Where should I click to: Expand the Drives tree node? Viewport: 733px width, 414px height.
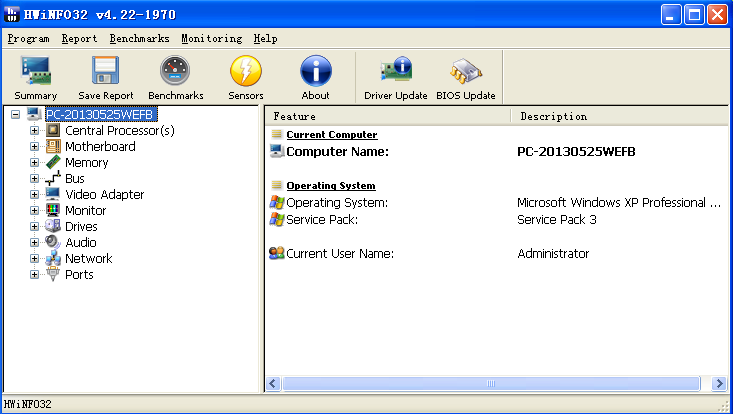coord(35,227)
